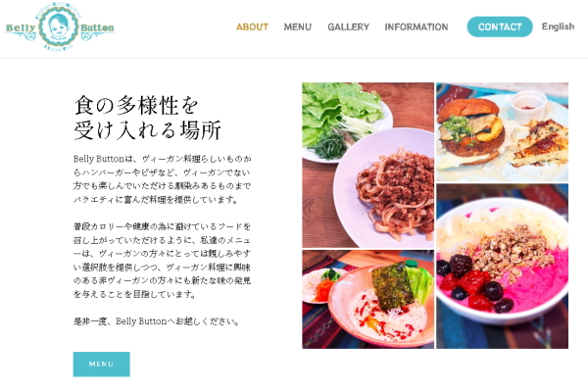Image resolution: width=588 pixels, height=392 pixels.
Task: Click the Belly Button baby-face logo
Action: [59, 26]
